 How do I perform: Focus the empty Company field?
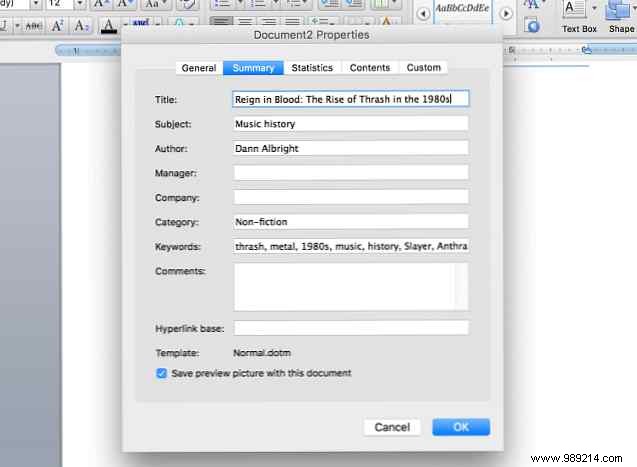tap(351, 197)
